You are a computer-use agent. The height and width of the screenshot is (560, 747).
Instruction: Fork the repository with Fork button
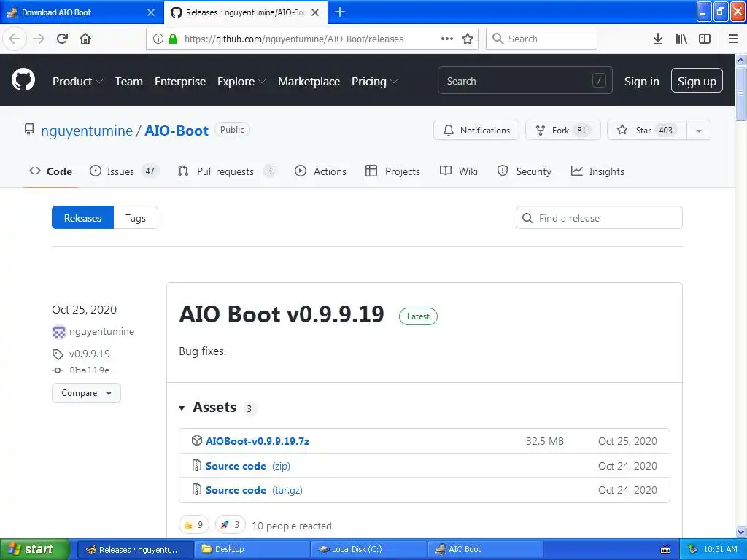pos(562,130)
